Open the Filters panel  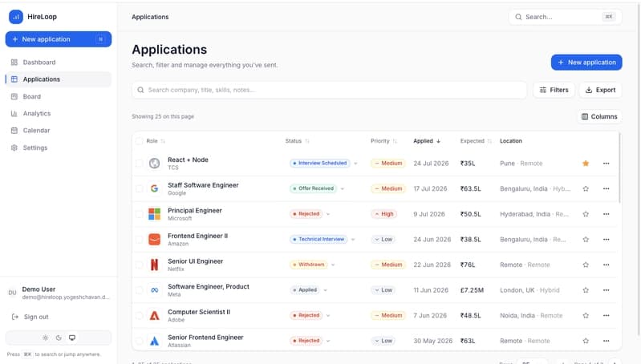tap(554, 90)
